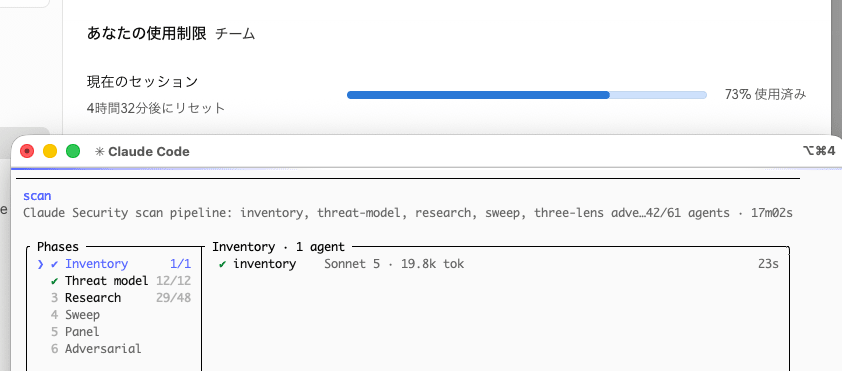Image resolution: width=842 pixels, height=371 pixels.
Task: Click the Claude Code asterisk icon
Action: click(x=99, y=152)
